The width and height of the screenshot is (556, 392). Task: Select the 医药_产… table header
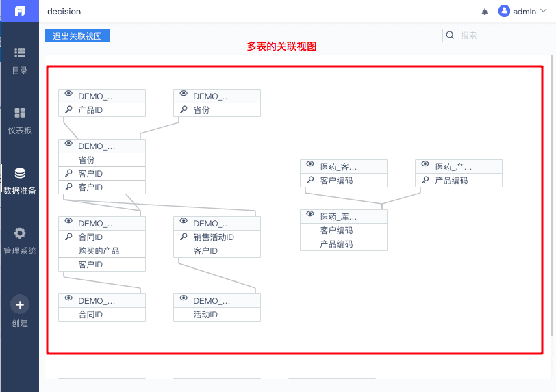[x=459, y=166]
